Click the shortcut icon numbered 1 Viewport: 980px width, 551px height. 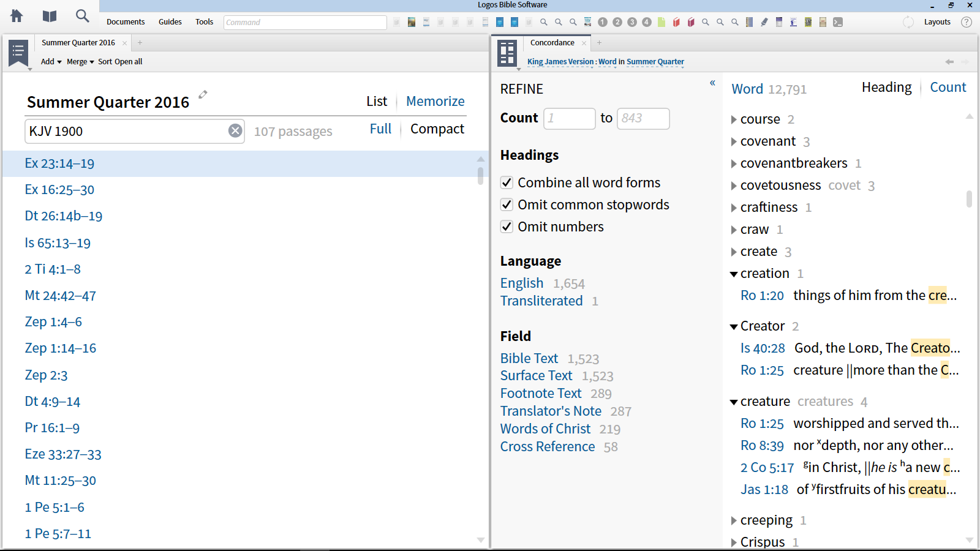tap(603, 22)
